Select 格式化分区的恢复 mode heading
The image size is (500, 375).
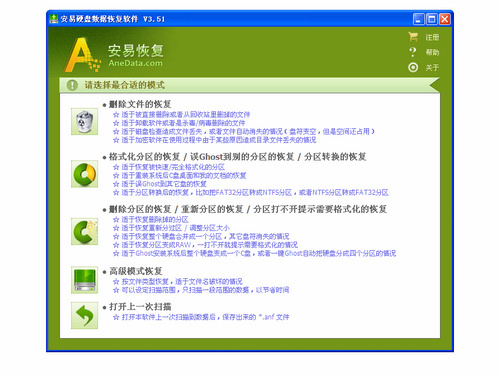(x=144, y=157)
